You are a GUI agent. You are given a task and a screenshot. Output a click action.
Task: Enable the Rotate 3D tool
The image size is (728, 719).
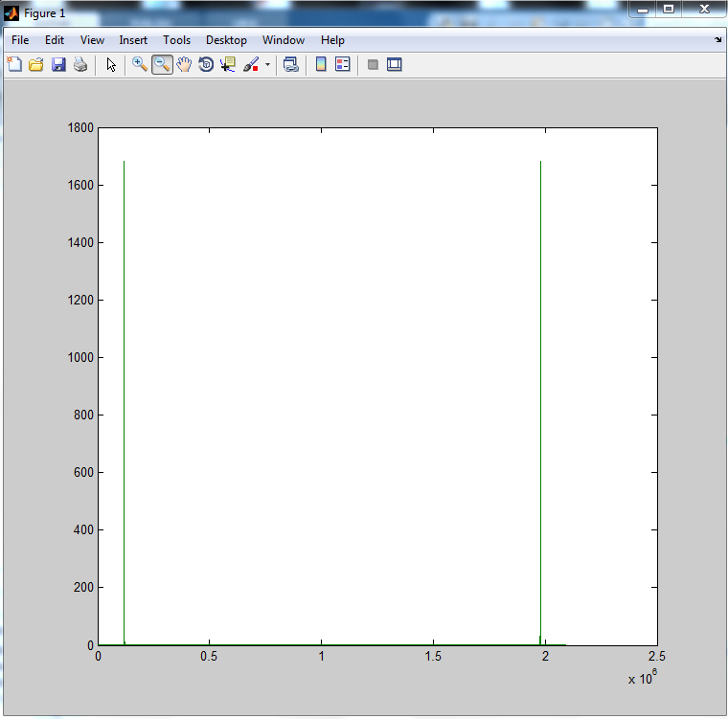(x=206, y=65)
